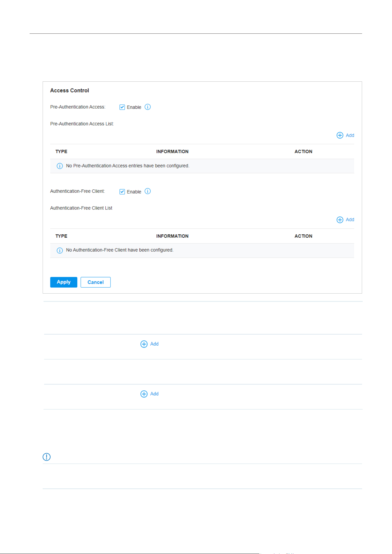Toggle Pre-Authentication Access Enable checkbox

[x=122, y=107]
